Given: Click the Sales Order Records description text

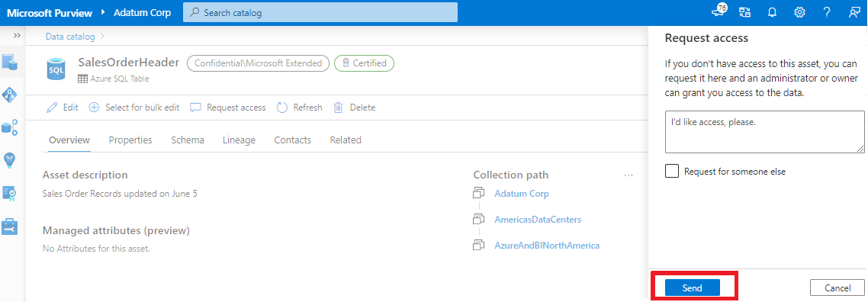Looking at the screenshot, I should 120,194.
